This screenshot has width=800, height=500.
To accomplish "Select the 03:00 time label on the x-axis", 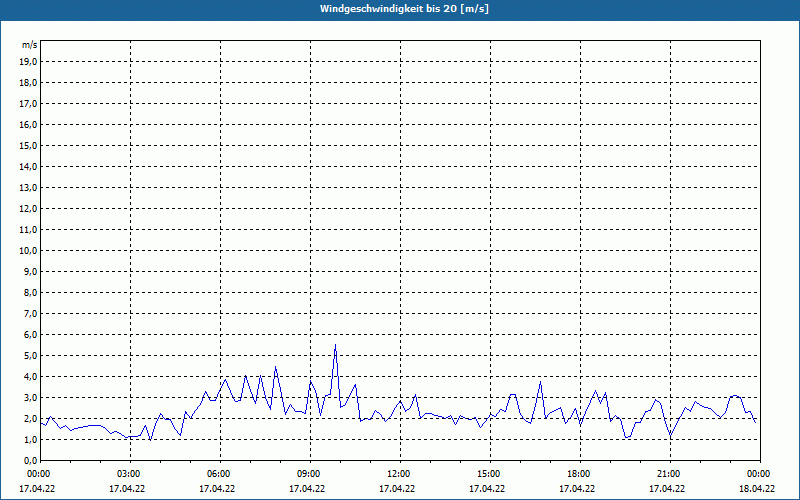I will coord(129,473).
